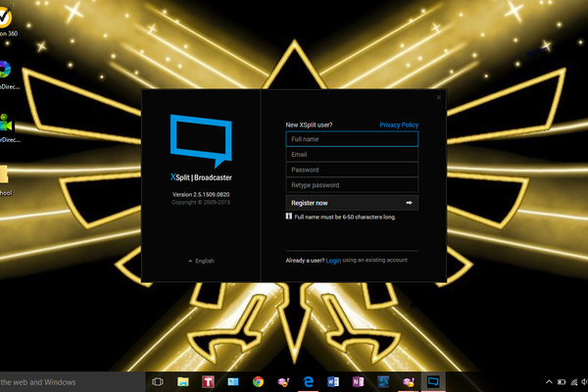This screenshot has width=588, height=392.
Task: Click the battery icon in system tray
Action: [562, 382]
